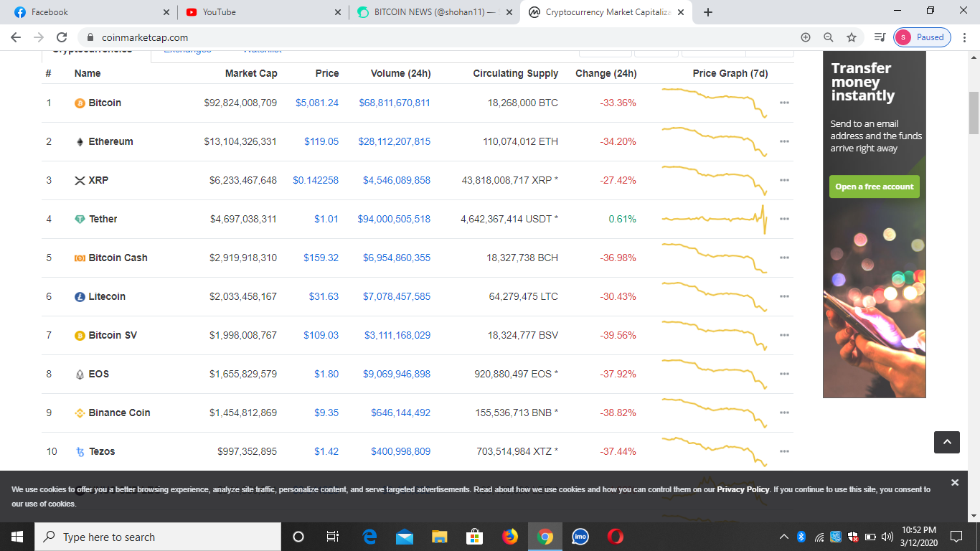Open the more options menu for Ethereum row
The height and width of the screenshot is (551, 980).
[784, 142]
